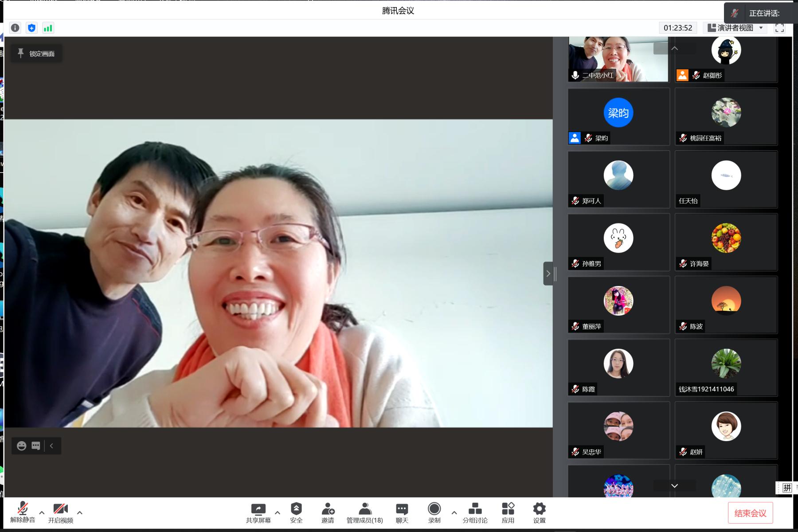Start recording with 录制 button
The width and height of the screenshot is (798, 532).
pyautogui.click(x=434, y=512)
